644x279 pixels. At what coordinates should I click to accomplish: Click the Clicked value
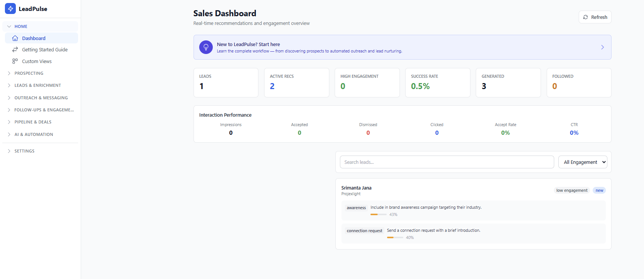click(437, 133)
